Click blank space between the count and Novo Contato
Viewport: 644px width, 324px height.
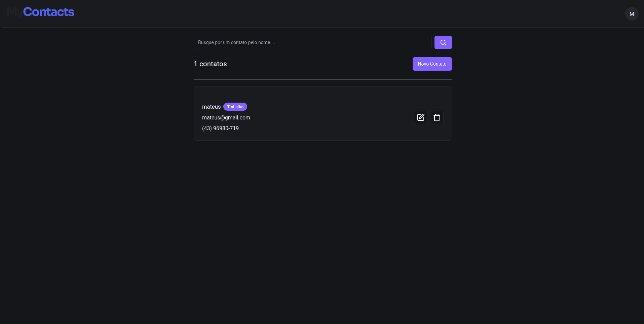[x=319, y=64]
